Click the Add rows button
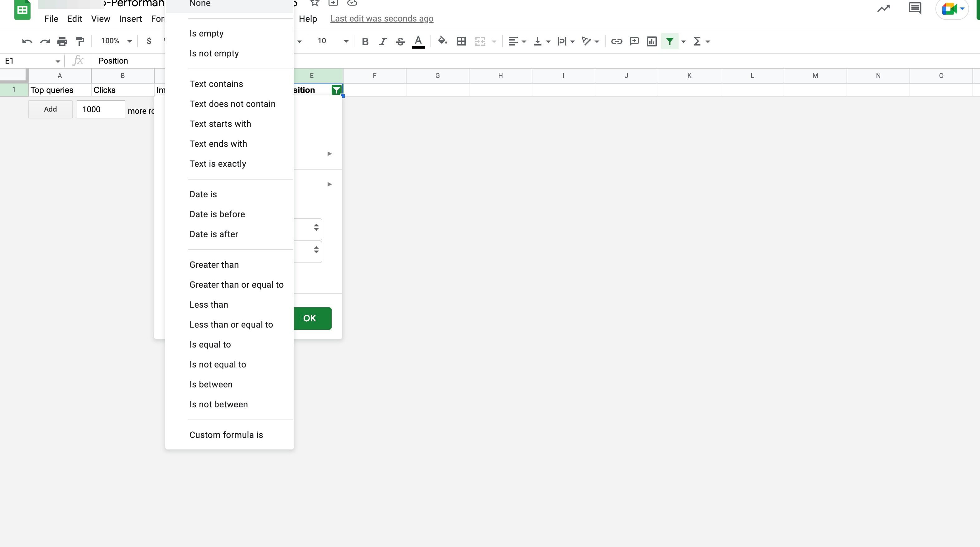Viewport: 980px width, 547px height. click(x=50, y=109)
